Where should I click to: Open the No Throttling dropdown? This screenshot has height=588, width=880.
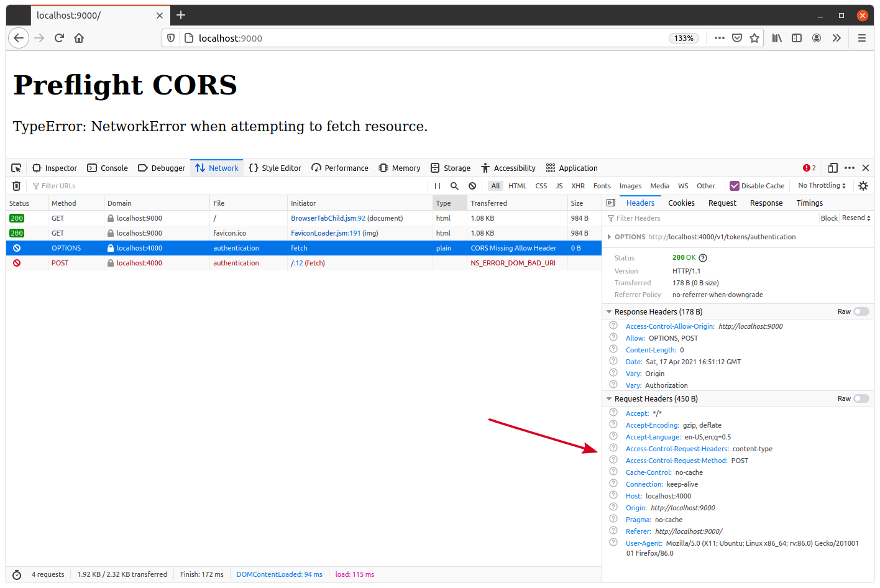click(x=822, y=186)
